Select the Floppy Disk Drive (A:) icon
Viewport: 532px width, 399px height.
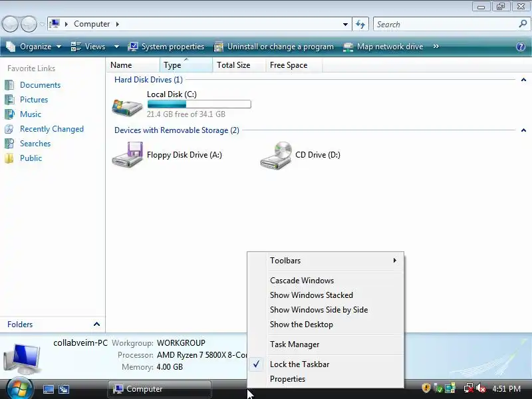coord(128,154)
